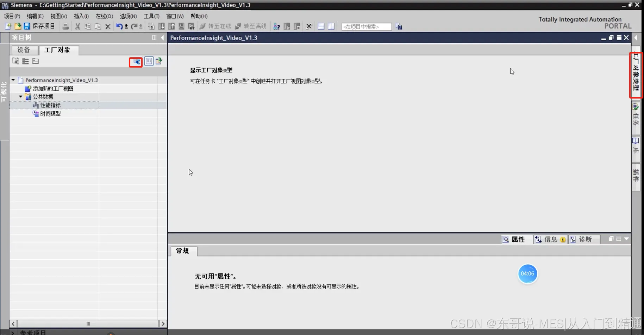Click the Redo arrow icon
The image size is (644, 335).
[134, 26]
